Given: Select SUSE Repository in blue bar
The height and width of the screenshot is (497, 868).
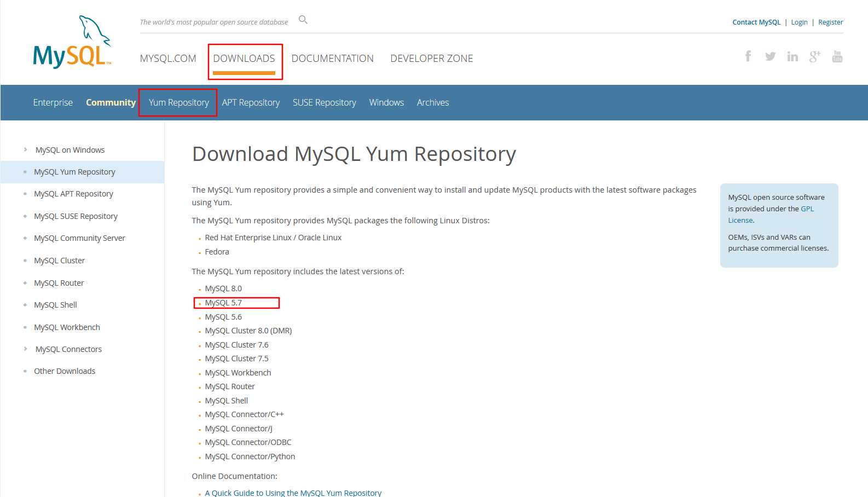Looking at the screenshot, I should coord(325,102).
